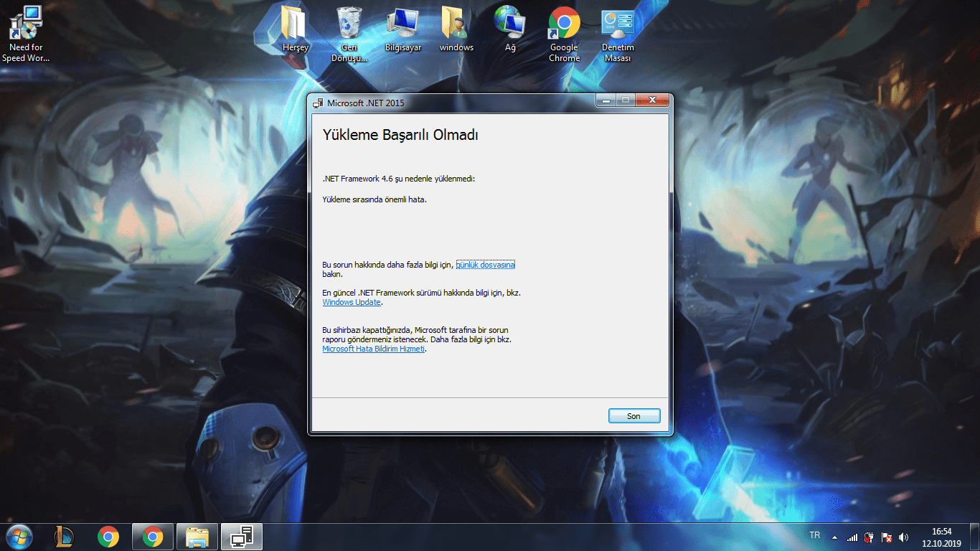Select the Google Chrome desktop shortcut

(564, 34)
